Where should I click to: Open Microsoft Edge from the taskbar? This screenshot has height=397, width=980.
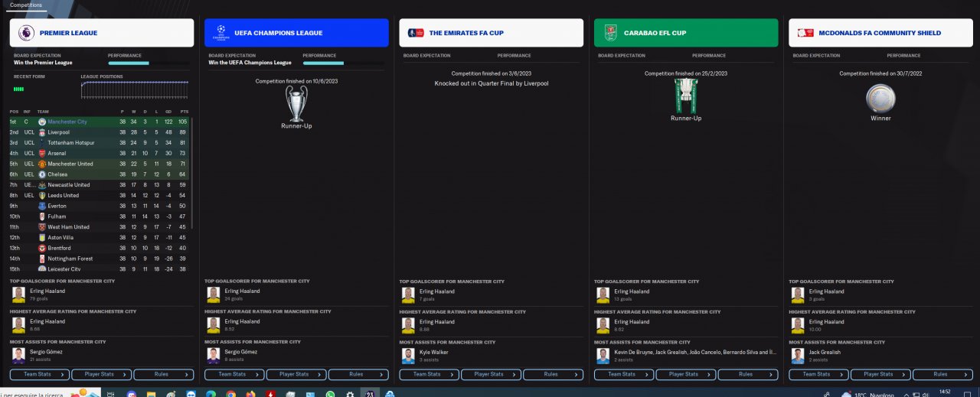[x=211, y=394]
